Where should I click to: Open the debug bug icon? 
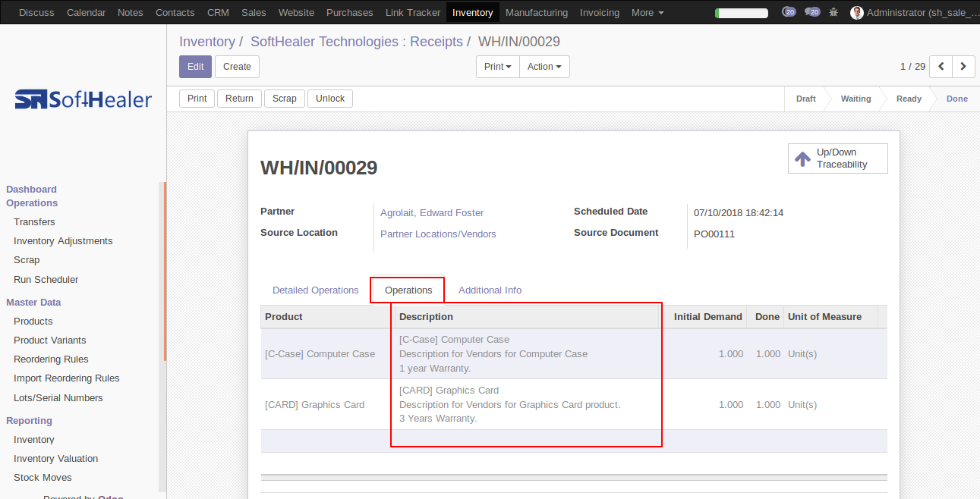click(834, 12)
